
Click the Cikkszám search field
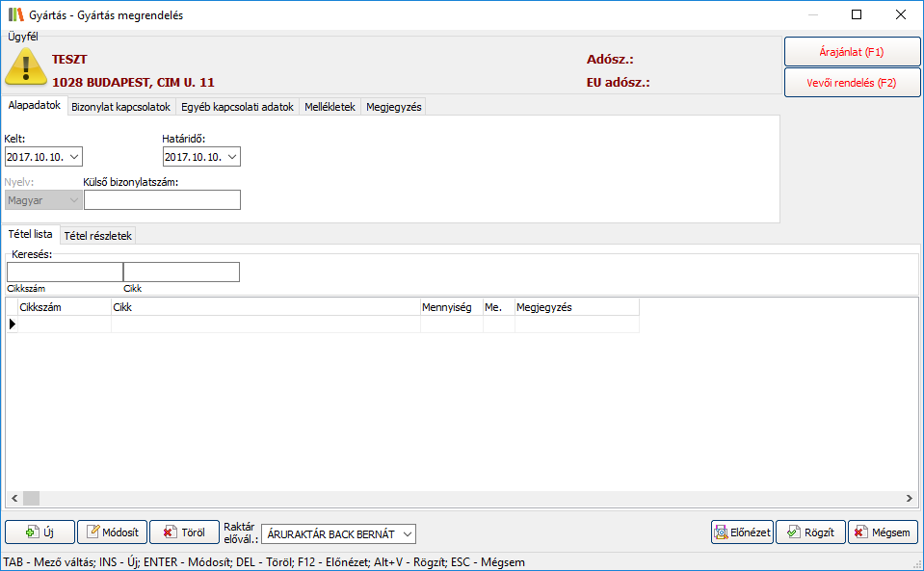tap(65, 273)
